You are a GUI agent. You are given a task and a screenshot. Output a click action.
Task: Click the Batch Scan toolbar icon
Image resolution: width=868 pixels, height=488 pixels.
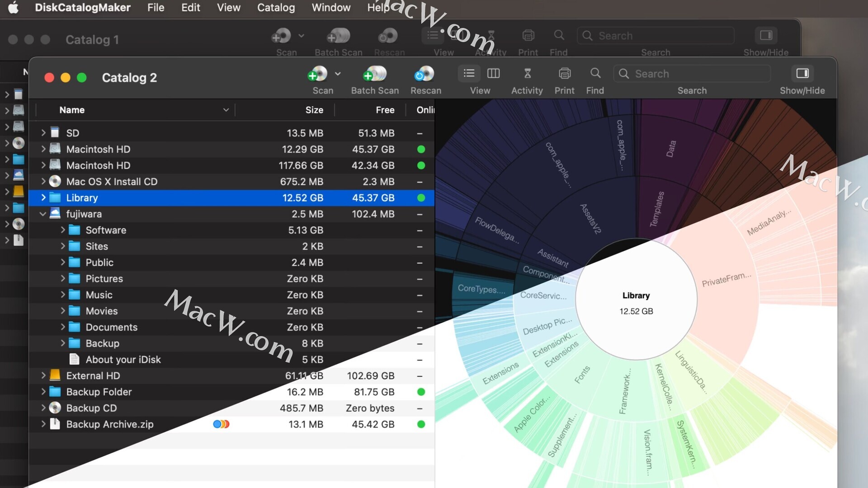coord(375,74)
